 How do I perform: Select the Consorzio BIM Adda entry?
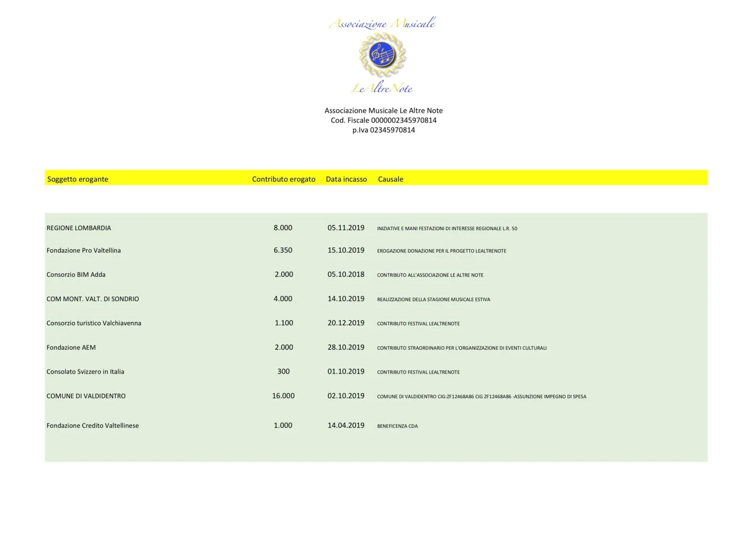coord(76,275)
